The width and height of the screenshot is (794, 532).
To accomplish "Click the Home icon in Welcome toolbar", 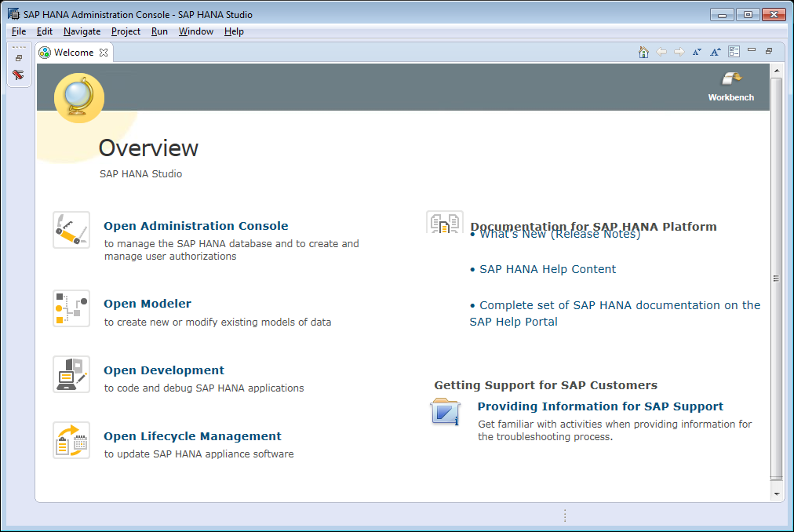I will 643,53.
